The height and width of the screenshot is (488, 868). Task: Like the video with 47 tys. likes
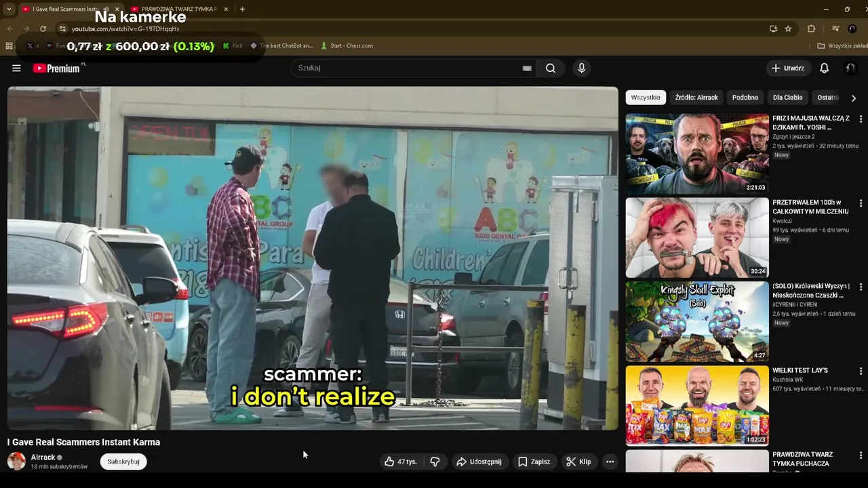click(400, 462)
